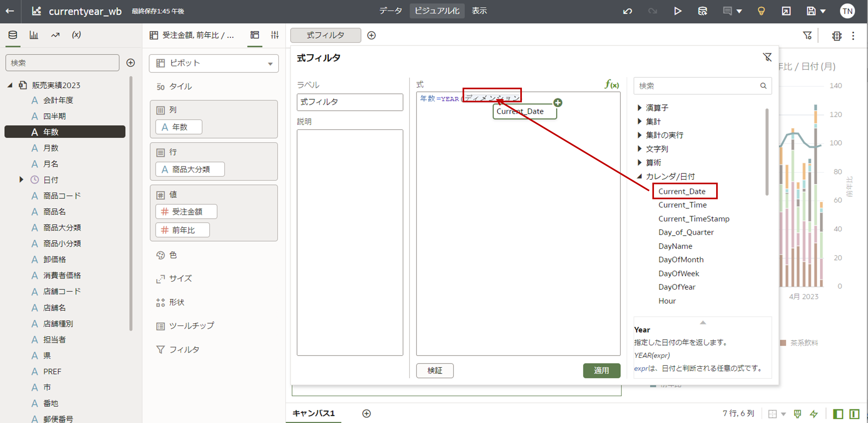Expand the 文字列 function category
Viewport: 868px width, 423px height.
click(640, 149)
